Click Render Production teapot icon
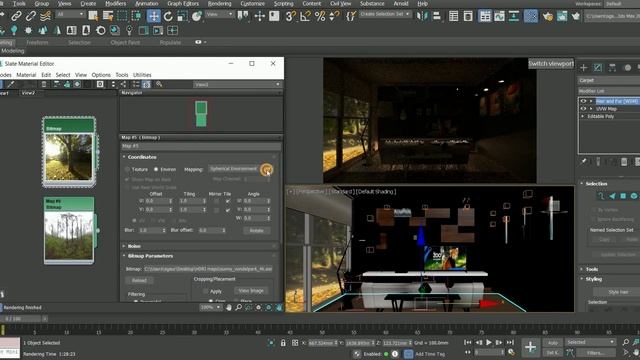Viewport: 640px width, 360px height. pyautogui.click(x=576, y=16)
